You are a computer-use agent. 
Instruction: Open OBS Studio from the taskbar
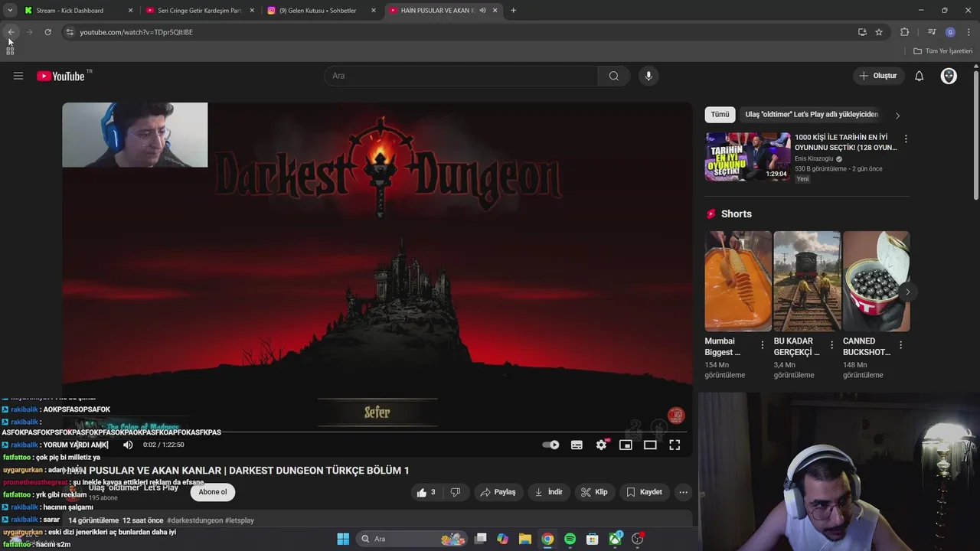(637, 539)
